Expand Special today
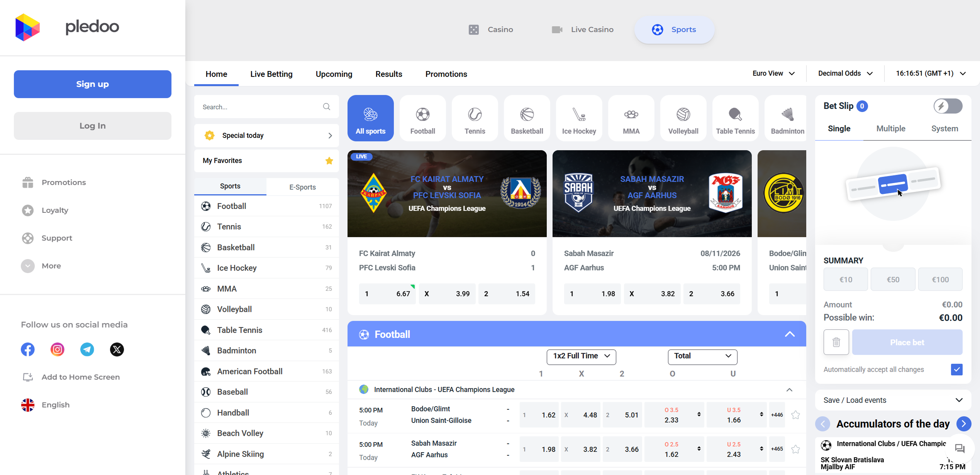This screenshot has height=475, width=980. (x=266, y=136)
